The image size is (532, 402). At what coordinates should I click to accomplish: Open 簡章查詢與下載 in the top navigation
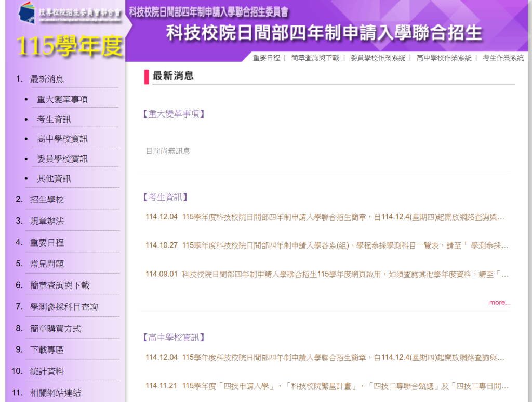click(x=315, y=58)
